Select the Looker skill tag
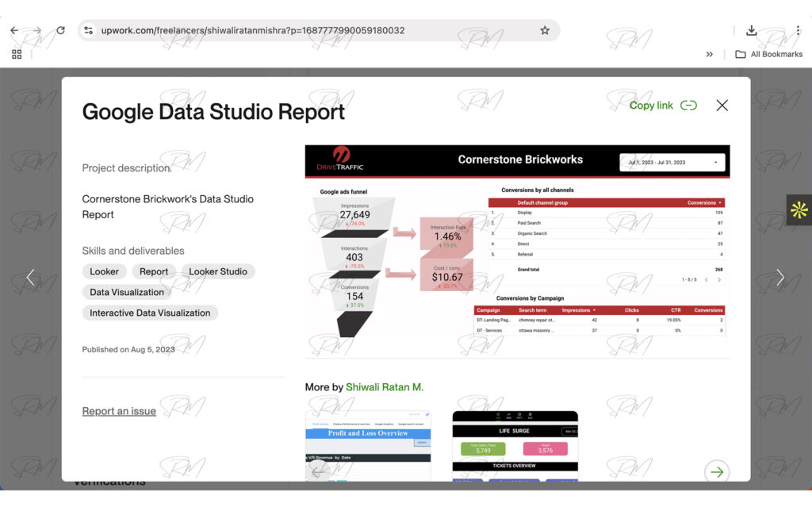Screen dimensions: 812x507 104,271
